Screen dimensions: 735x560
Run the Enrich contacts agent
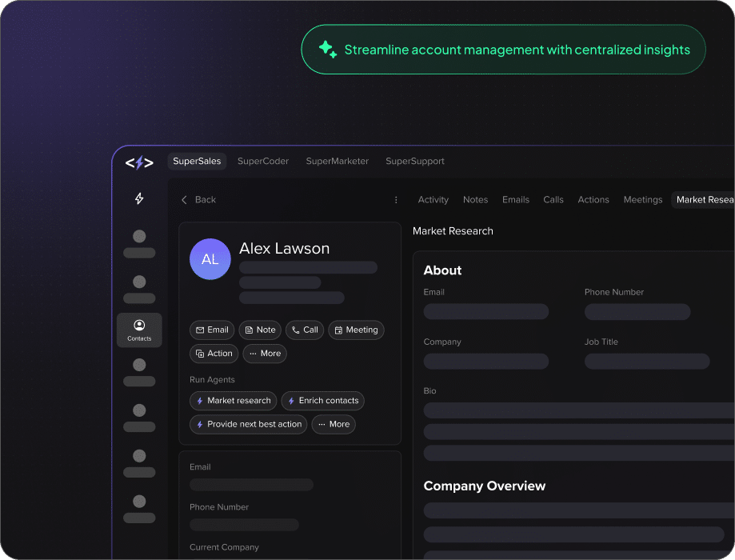pyautogui.click(x=322, y=401)
